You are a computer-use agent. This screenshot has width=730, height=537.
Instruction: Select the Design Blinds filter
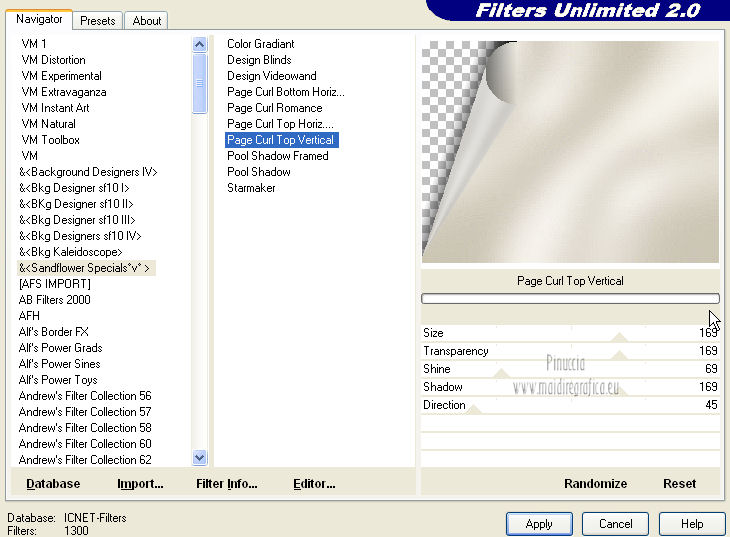(x=259, y=60)
